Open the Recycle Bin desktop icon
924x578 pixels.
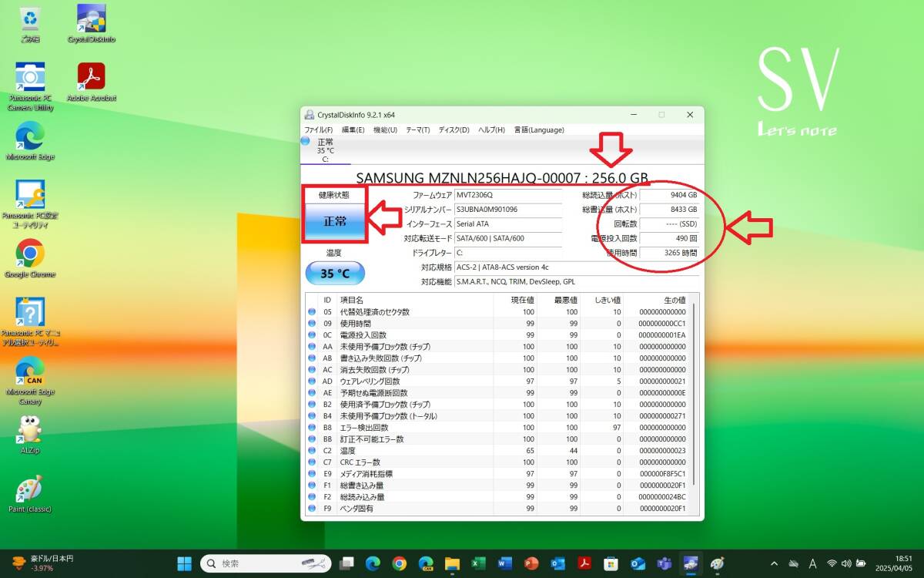(x=30, y=24)
